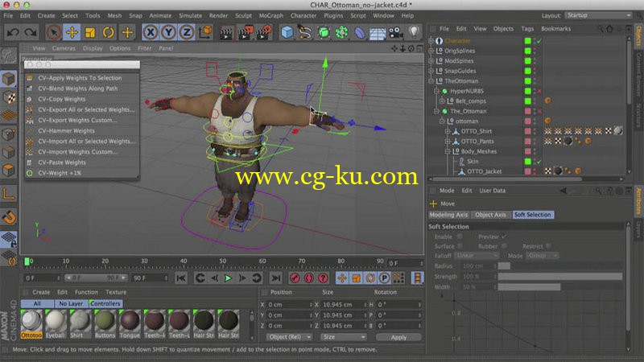Expand the ModSpines tree item
644x362 pixels.
(431, 61)
